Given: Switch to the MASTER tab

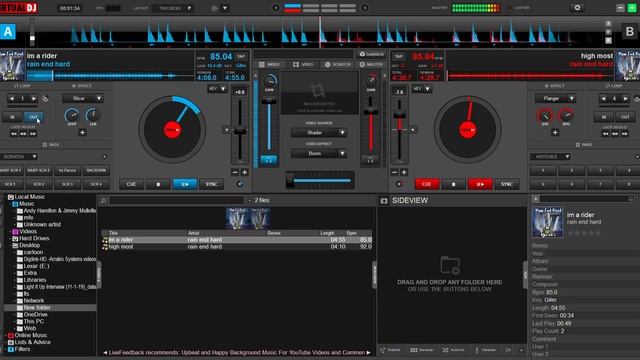Looking at the screenshot, I should pyautogui.click(x=371, y=64).
